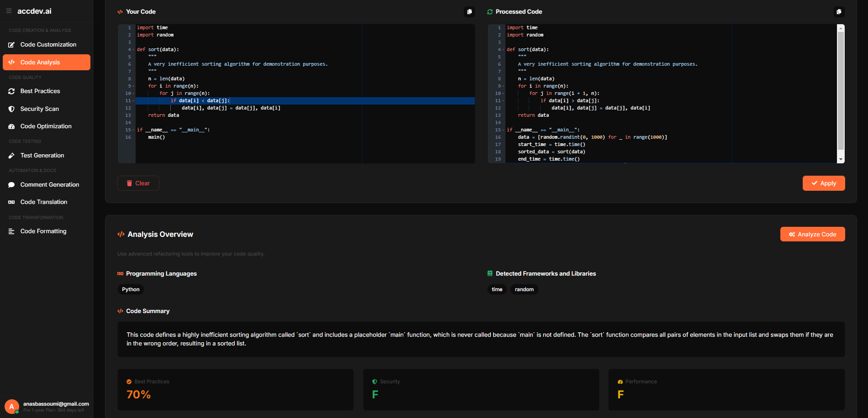Open the accdev.ai home logo
868x418 pixels.
[x=34, y=11]
